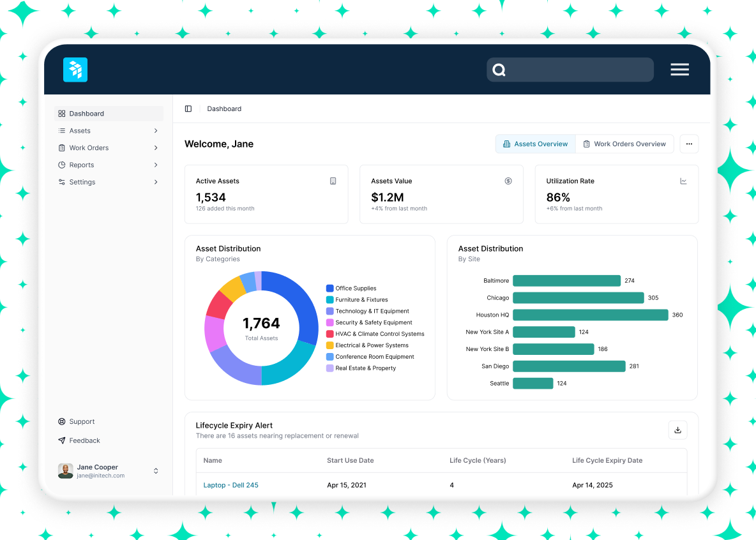
Task: Click the panel toggle icon beside the breadcrumb
Action: [188, 109]
